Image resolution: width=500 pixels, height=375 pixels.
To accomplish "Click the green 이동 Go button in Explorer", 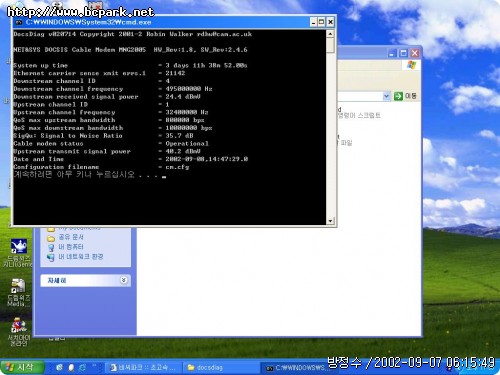I will coord(405,96).
